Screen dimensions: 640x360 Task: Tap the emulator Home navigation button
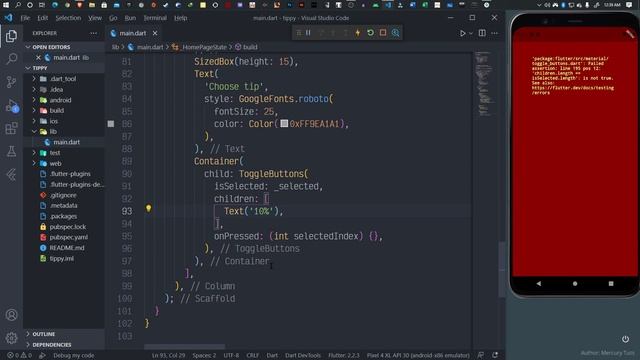[575, 283]
